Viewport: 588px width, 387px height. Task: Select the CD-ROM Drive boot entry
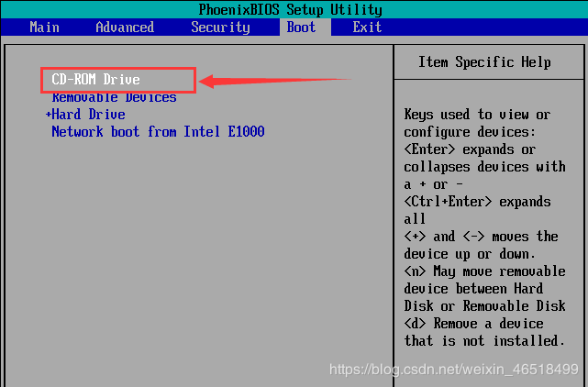pyautogui.click(x=95, y=80)
